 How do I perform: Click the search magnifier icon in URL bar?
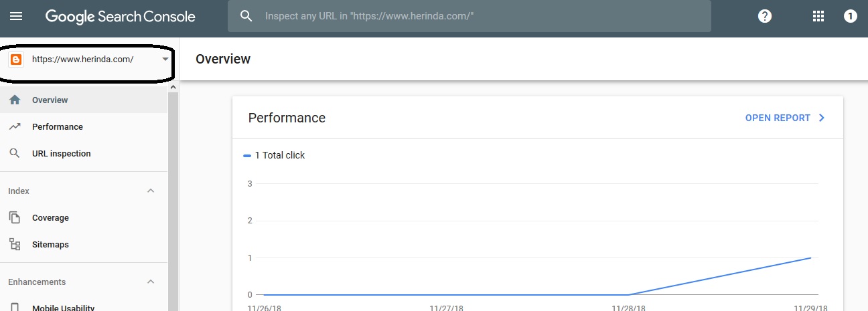(x=246, y=16)
